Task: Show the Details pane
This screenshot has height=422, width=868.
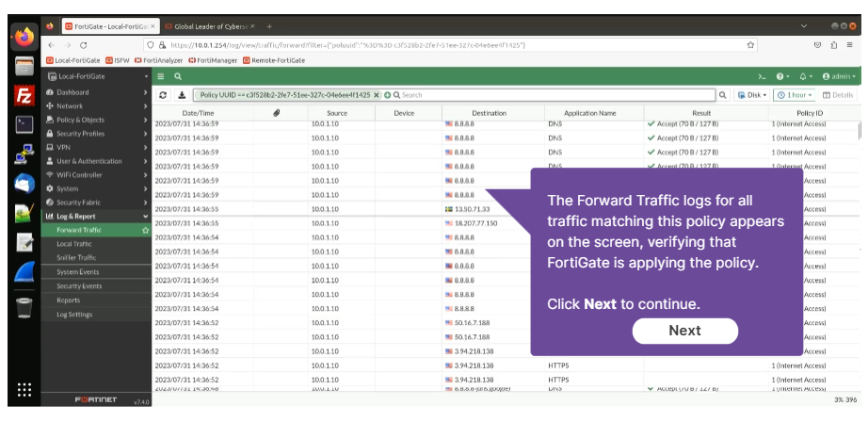Action: [x=838, y=95]
